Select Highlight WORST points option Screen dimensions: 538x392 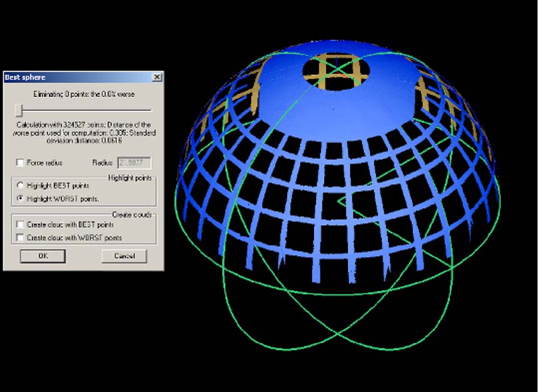click(x=21, y=198)
